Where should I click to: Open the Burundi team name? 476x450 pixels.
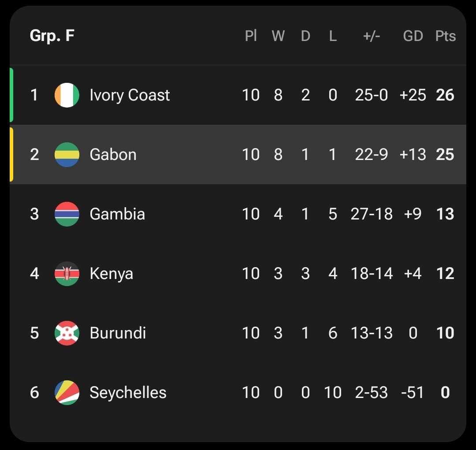click(x=118, y=333)
